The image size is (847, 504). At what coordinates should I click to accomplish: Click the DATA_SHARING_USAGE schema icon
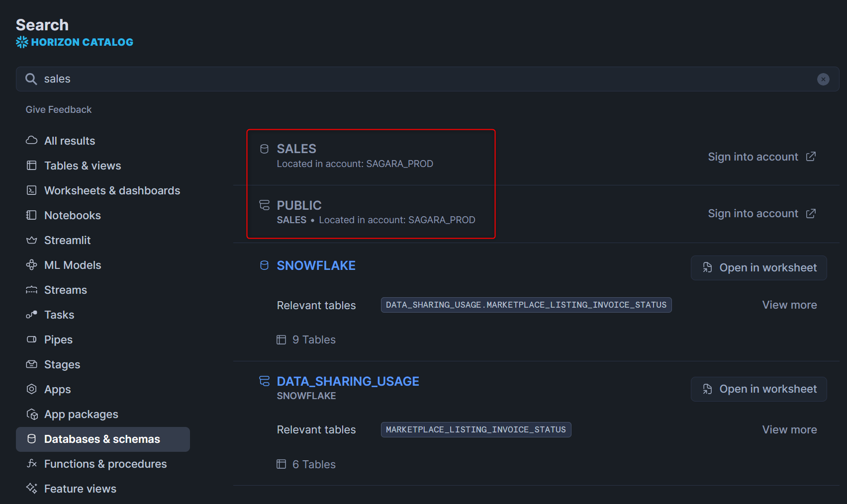coord(265,381)
